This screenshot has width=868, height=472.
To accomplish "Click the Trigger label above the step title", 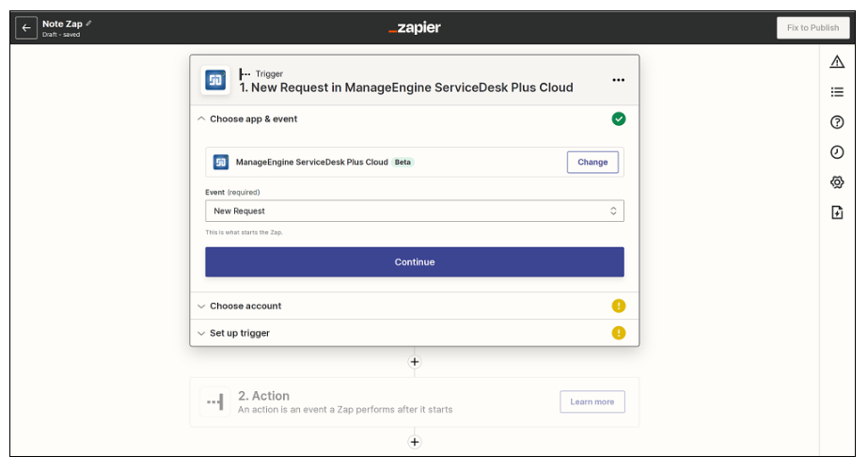I will coord(269,73).
